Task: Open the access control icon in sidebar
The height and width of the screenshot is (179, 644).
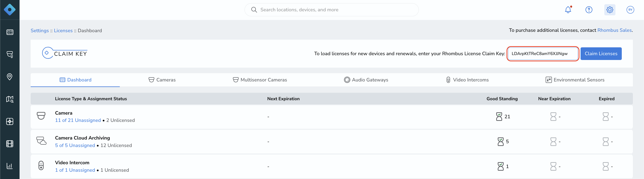Action: (x=10, y=122)
